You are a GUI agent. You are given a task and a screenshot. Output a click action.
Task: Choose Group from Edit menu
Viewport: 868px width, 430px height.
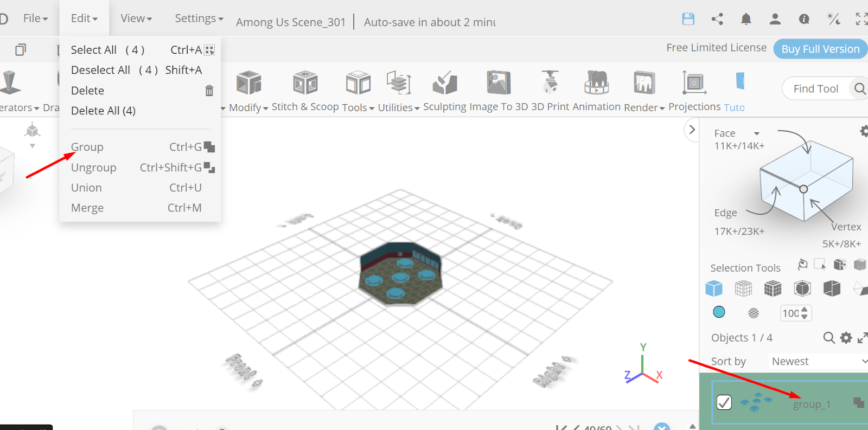[140, 147]
